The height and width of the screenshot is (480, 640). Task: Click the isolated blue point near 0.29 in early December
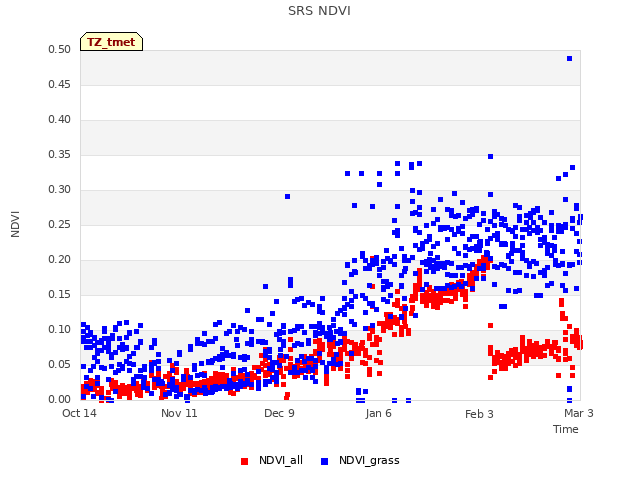coord(287,197)
